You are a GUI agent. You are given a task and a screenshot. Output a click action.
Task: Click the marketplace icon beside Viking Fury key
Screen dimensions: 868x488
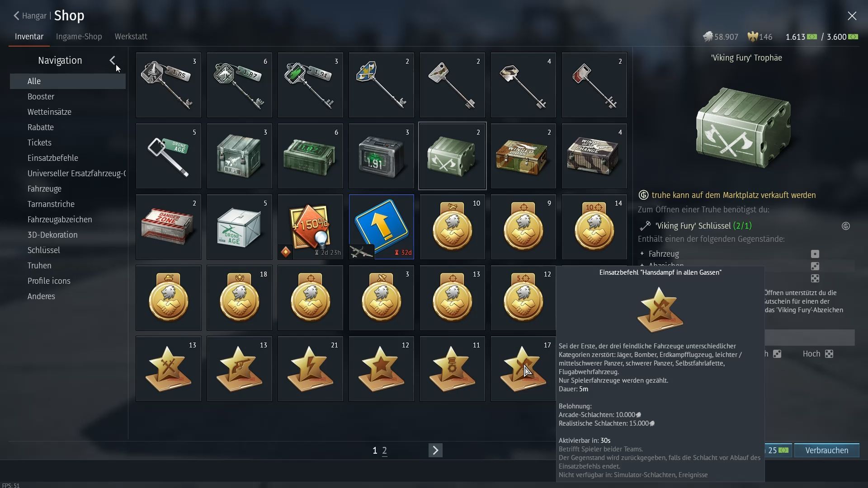846,226
